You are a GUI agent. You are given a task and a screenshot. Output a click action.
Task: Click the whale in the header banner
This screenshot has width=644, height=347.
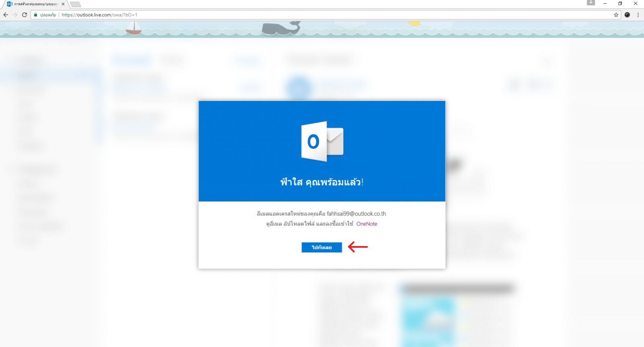coord(281,28)
